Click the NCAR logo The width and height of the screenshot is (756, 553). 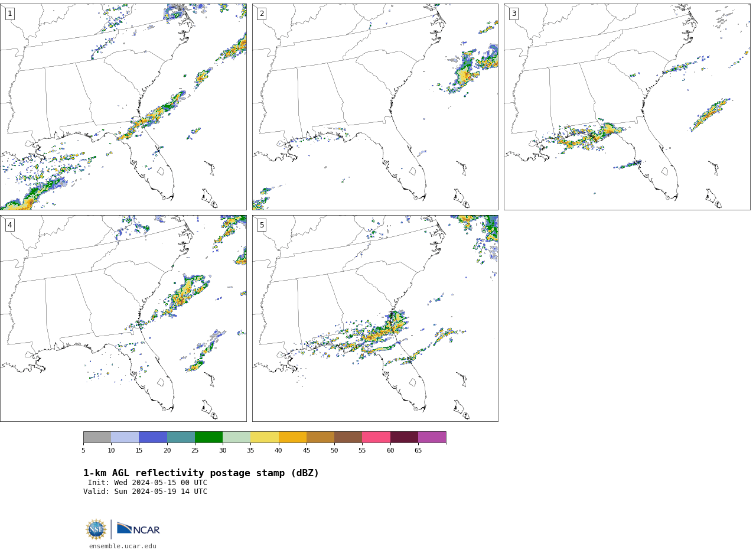pyautogui.click(x=138, y=529)
